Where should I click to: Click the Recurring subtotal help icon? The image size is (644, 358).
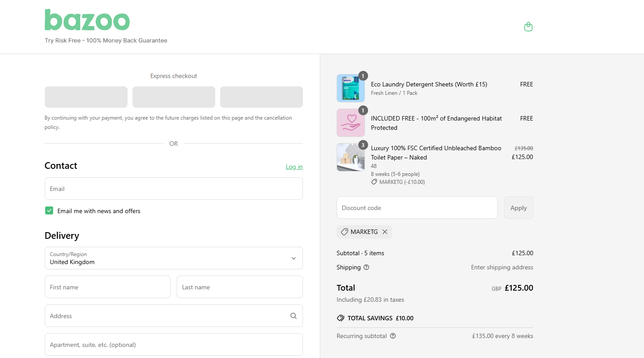pos(393,336)
